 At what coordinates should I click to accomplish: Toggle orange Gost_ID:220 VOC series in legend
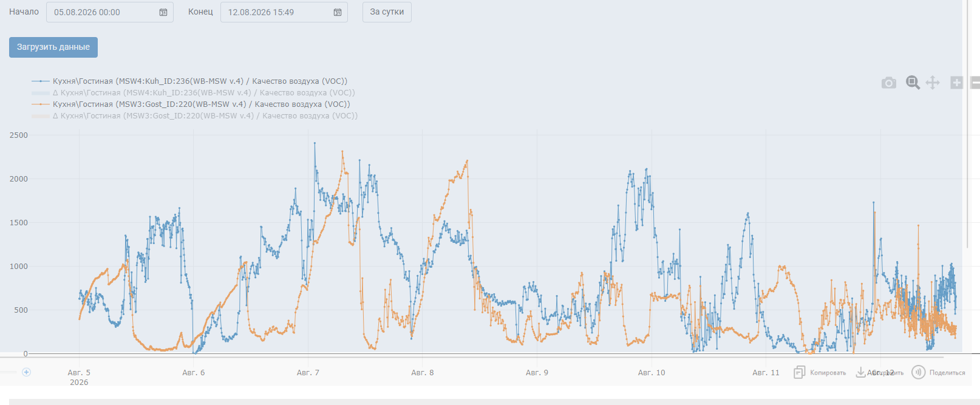click(191, 104)
